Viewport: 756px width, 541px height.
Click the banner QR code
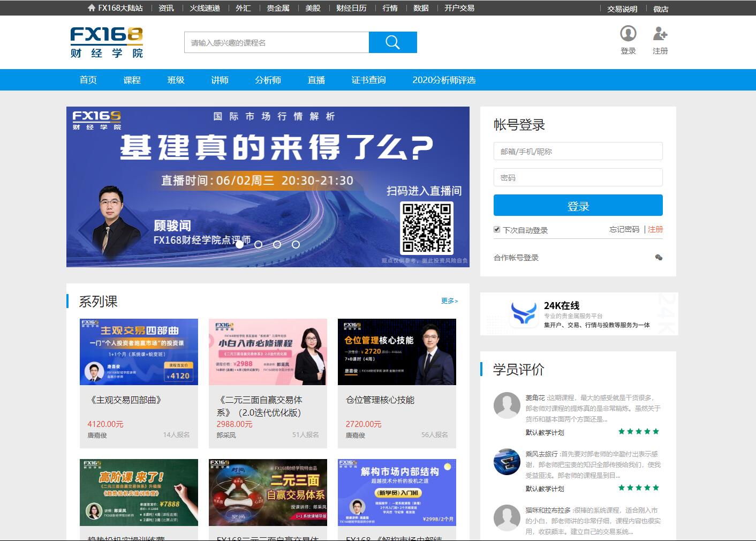[427, 228]
